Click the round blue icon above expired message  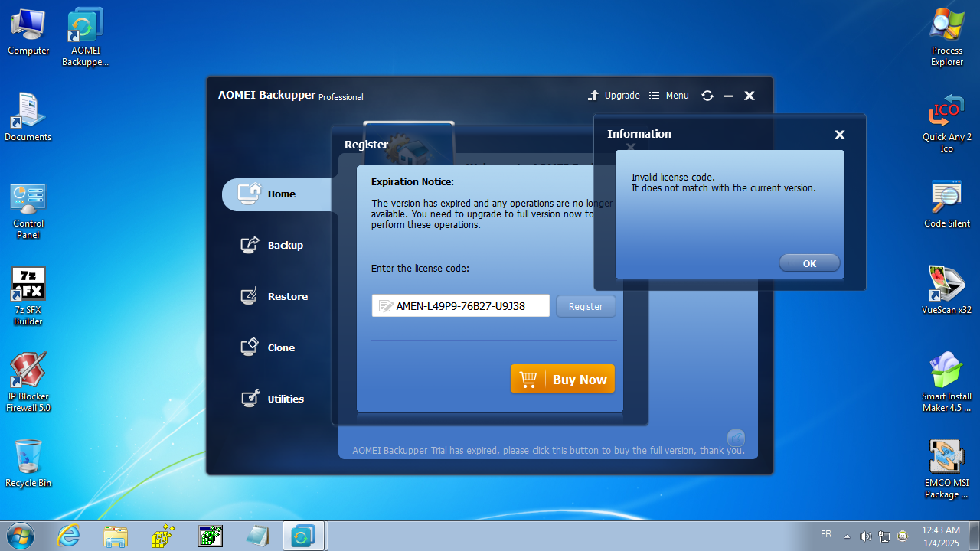[736, 438]
